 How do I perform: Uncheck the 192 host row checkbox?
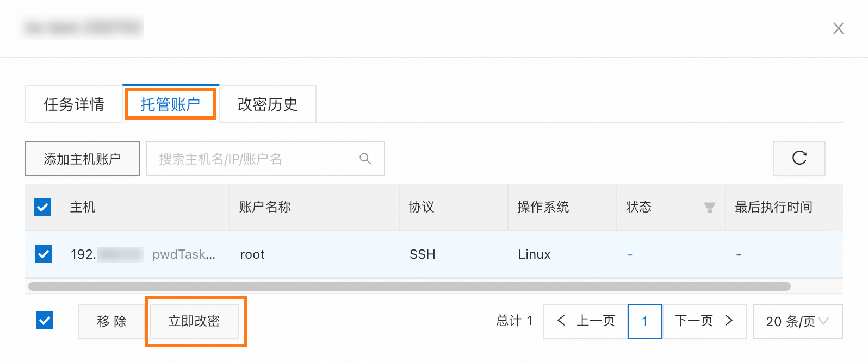coord(44,254)
